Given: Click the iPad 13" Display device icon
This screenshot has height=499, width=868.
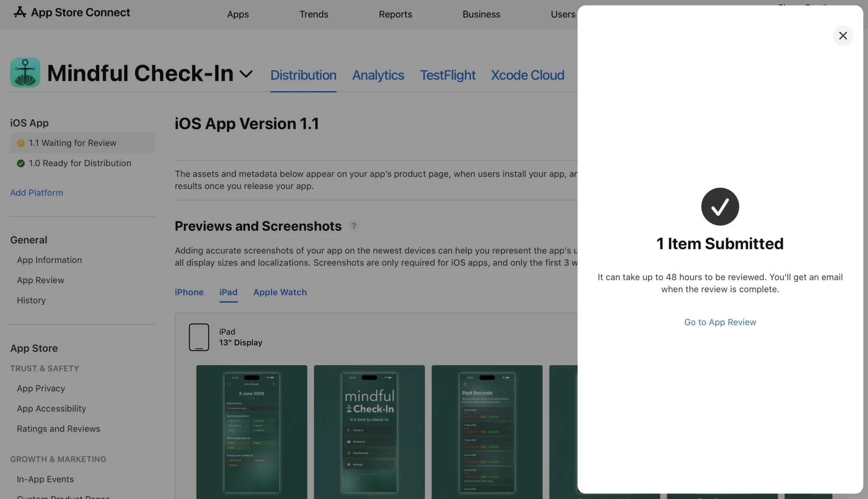Looking at the screenshot, I should coord(199,337).
